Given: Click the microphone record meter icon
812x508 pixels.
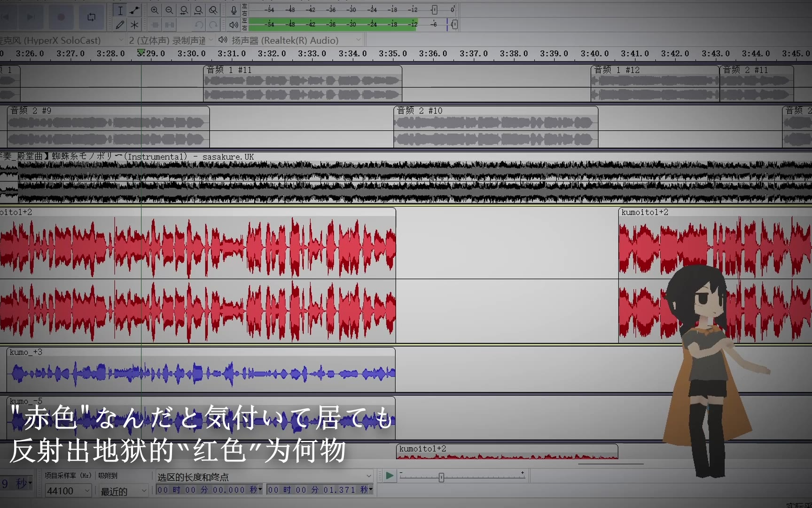Looking at the screenshot, I should (x=234, y=10).
